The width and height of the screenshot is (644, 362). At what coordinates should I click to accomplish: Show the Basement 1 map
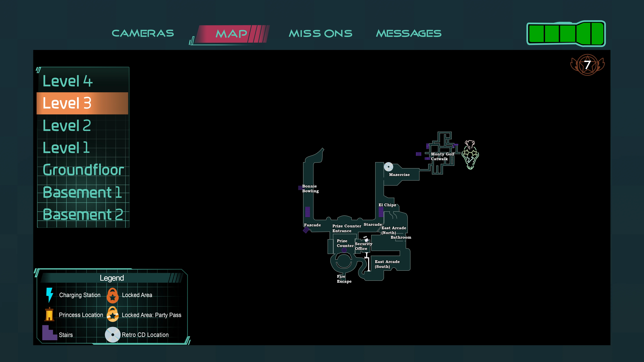83,192
